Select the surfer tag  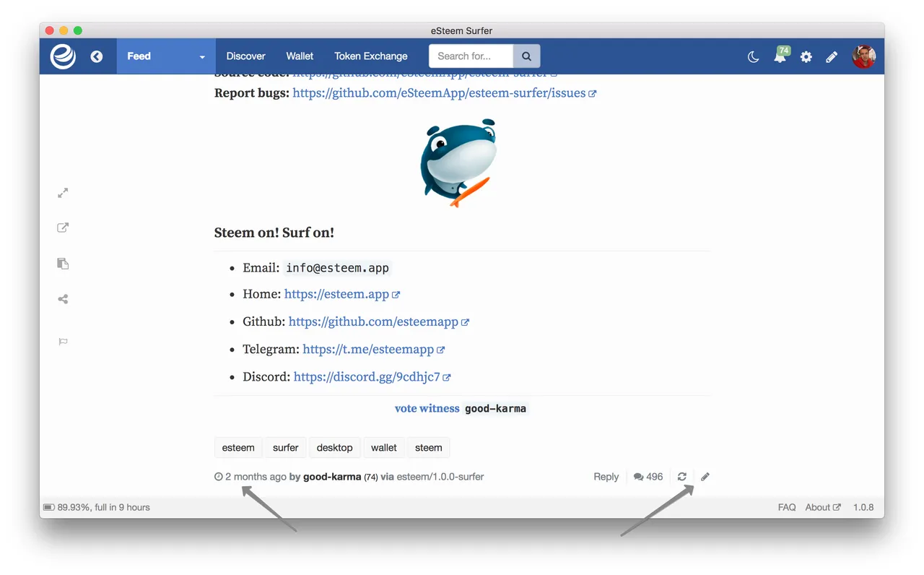point(285,448)
